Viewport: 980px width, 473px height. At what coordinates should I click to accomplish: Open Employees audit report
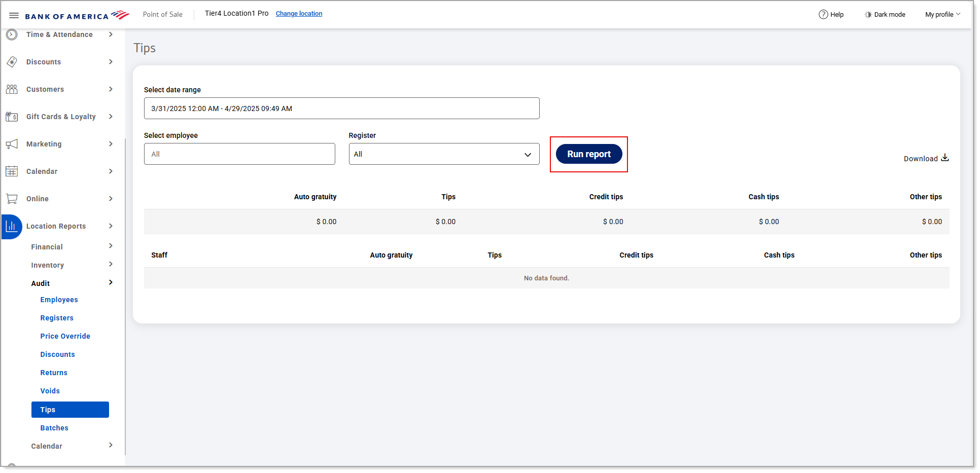59,300
